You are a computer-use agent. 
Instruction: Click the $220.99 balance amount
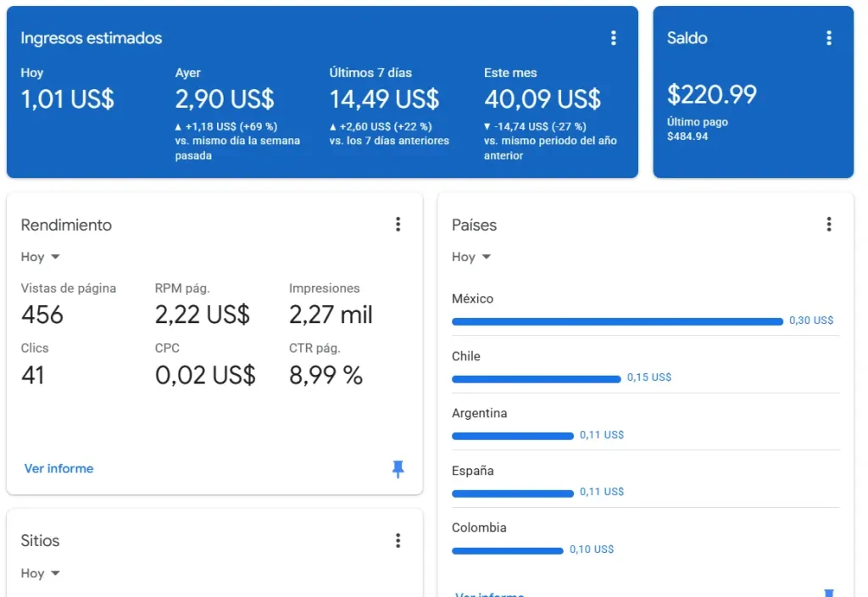point(711,95)
